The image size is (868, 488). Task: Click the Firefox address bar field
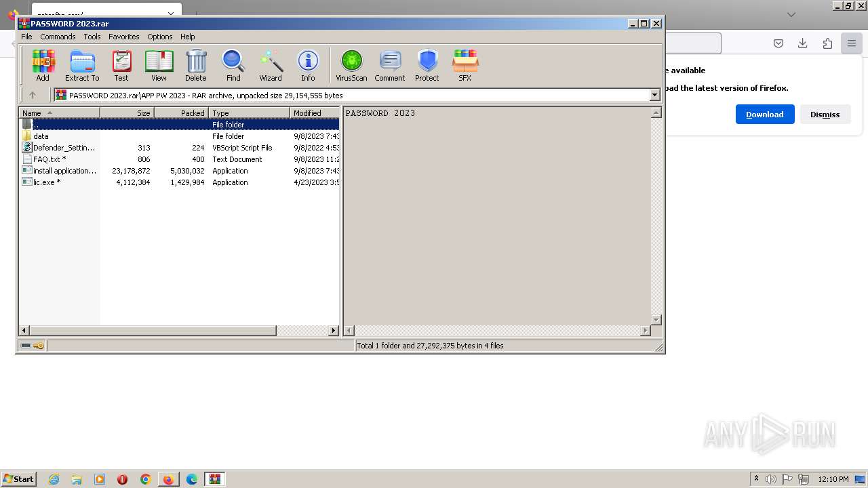coord(692,43)
